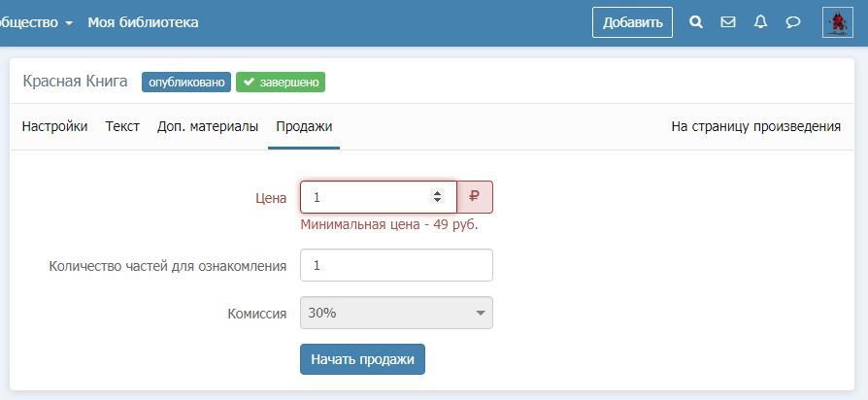Click the ruble currency symbol
This screenshot has width=868, height=400.
point(475,197)
